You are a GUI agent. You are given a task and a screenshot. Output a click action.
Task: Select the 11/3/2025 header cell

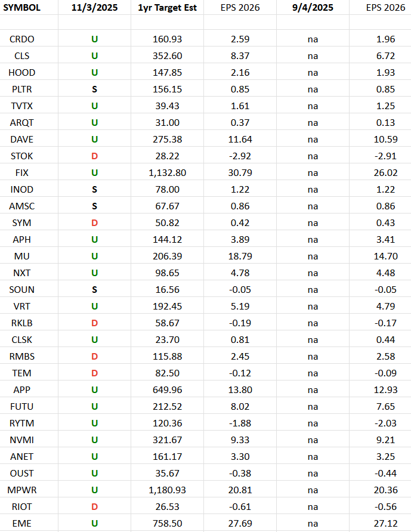[x=94, y=8]
